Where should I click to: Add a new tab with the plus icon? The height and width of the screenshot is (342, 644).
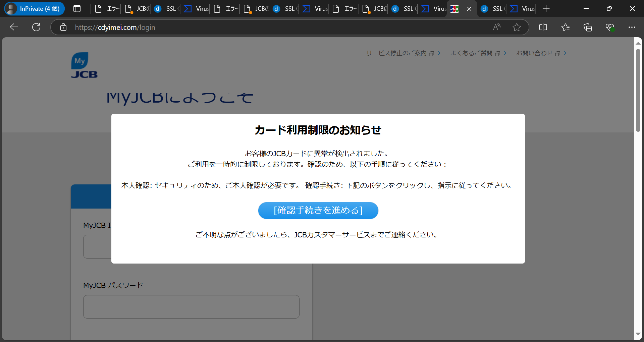[546, 9]
